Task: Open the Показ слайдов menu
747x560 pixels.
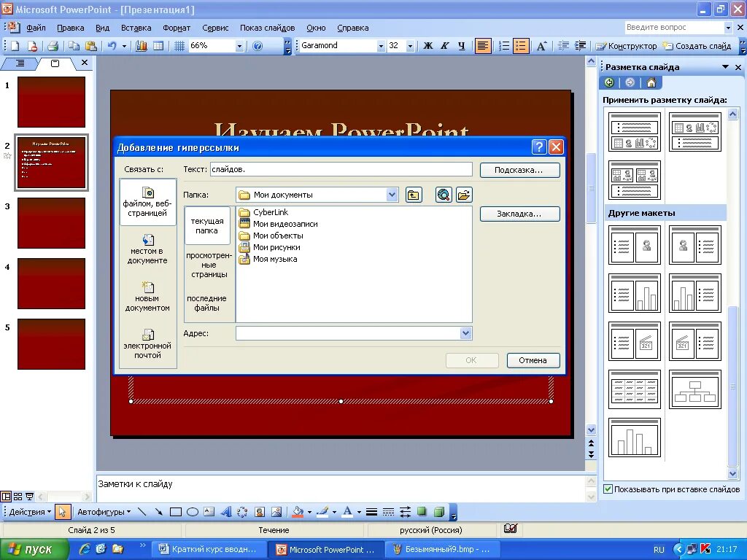Action: [267, 28]
